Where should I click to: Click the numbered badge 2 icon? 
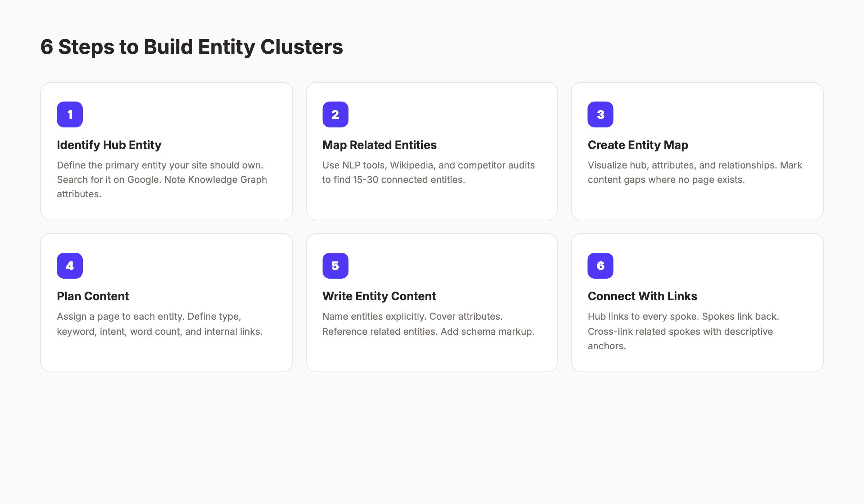335,114
